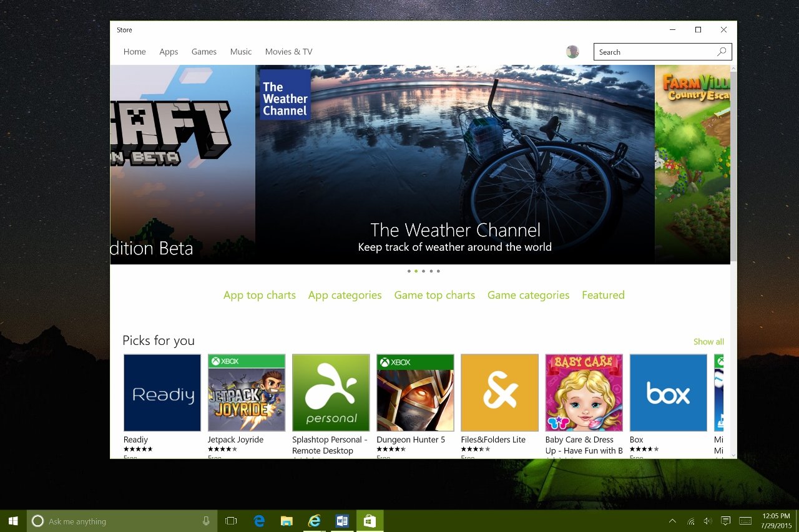Screen dimensions: 799x532
Task: Open App top charts link
Action: click(260, 295)
